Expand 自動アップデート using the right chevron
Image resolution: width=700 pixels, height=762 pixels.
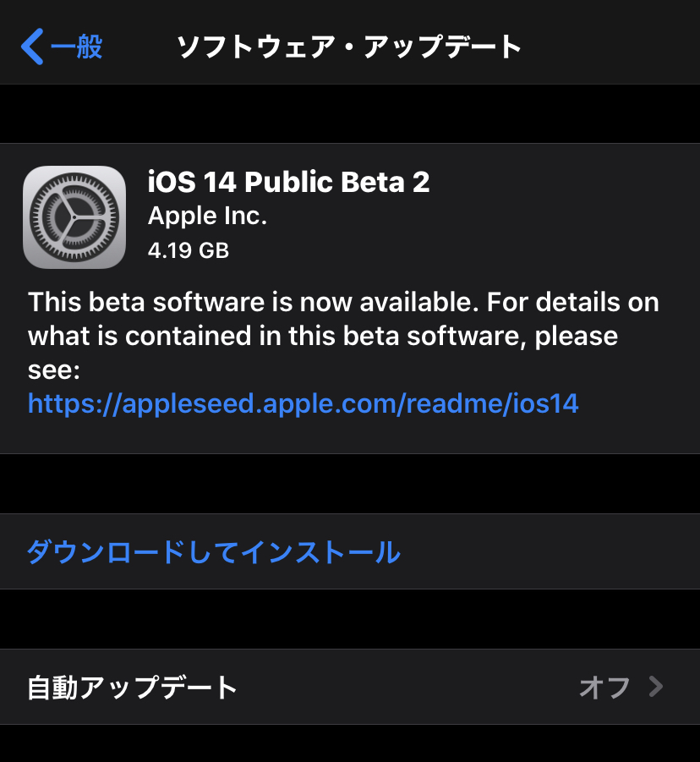[x=656, y=687]
